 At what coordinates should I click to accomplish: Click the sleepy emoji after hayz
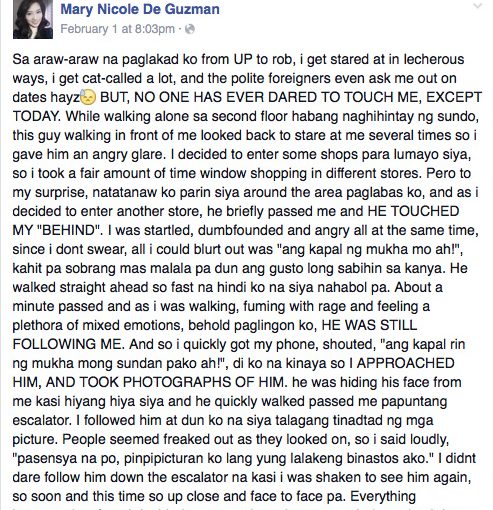88,97
